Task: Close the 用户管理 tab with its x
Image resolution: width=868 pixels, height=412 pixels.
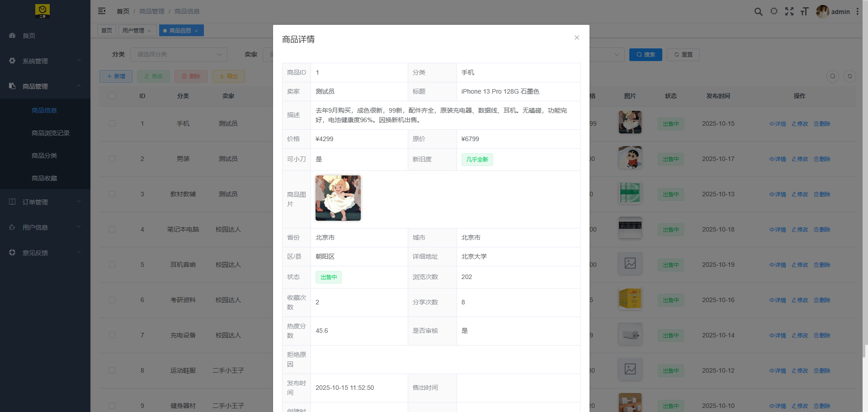Action: [x=149, y=31]
